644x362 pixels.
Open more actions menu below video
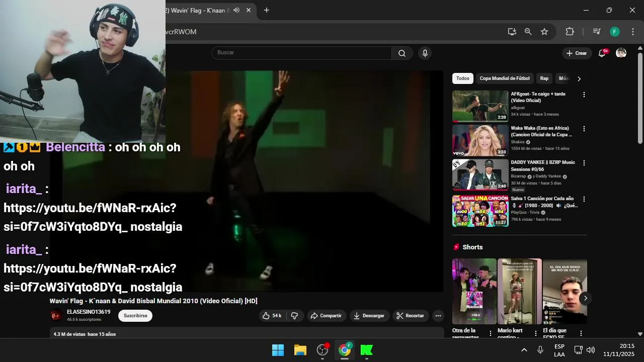coord(438,316)
